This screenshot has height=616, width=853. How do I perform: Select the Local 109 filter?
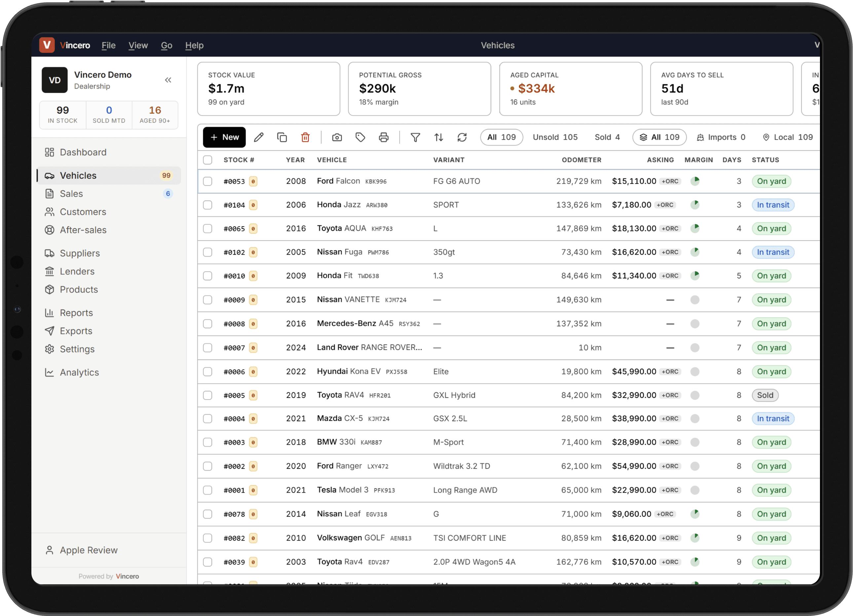tap(788, 137)
